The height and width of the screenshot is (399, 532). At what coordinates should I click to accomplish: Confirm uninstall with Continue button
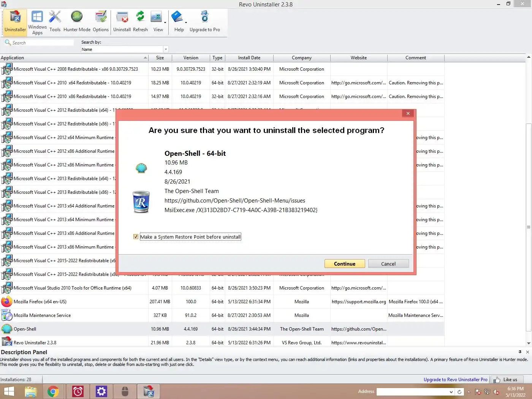[345, 264]
